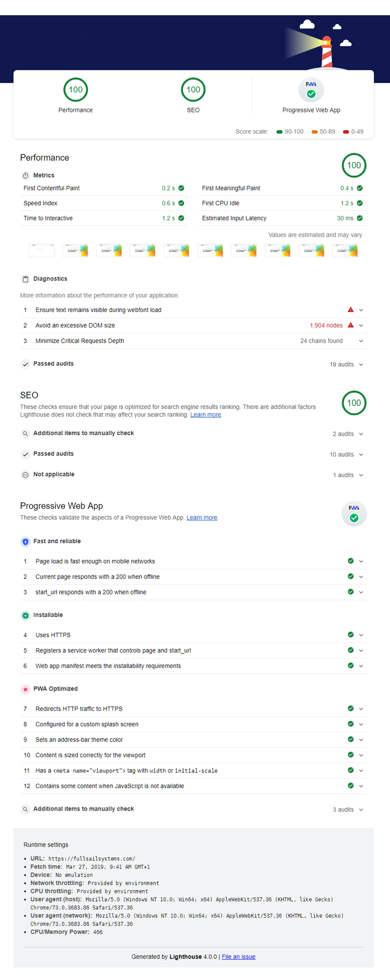Click the Diagnostics clipboard icon
Image resolution: width=390 pixels, height=980 pixels.
(x=25, y=279)
